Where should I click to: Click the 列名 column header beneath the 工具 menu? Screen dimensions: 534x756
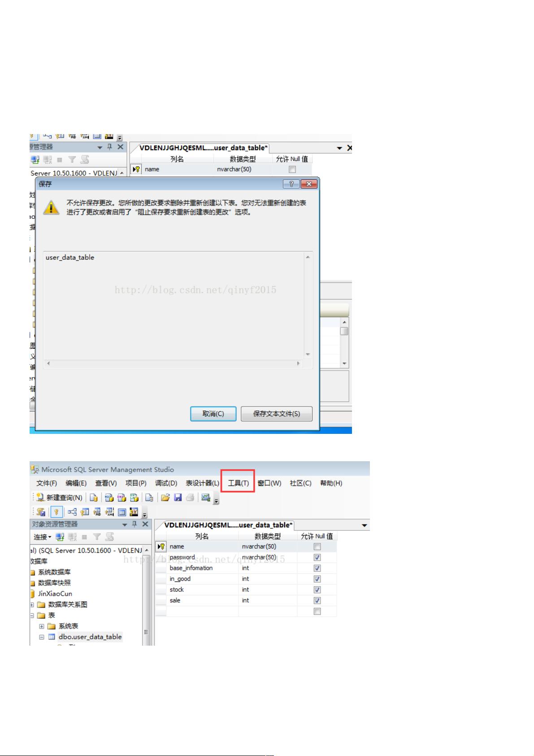click(202, 536)
